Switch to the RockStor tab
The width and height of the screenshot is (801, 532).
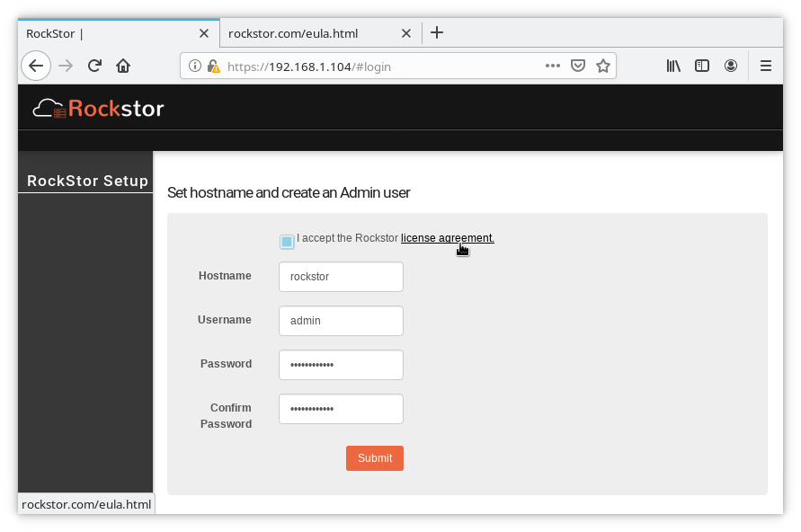click(x=119, y=33)
